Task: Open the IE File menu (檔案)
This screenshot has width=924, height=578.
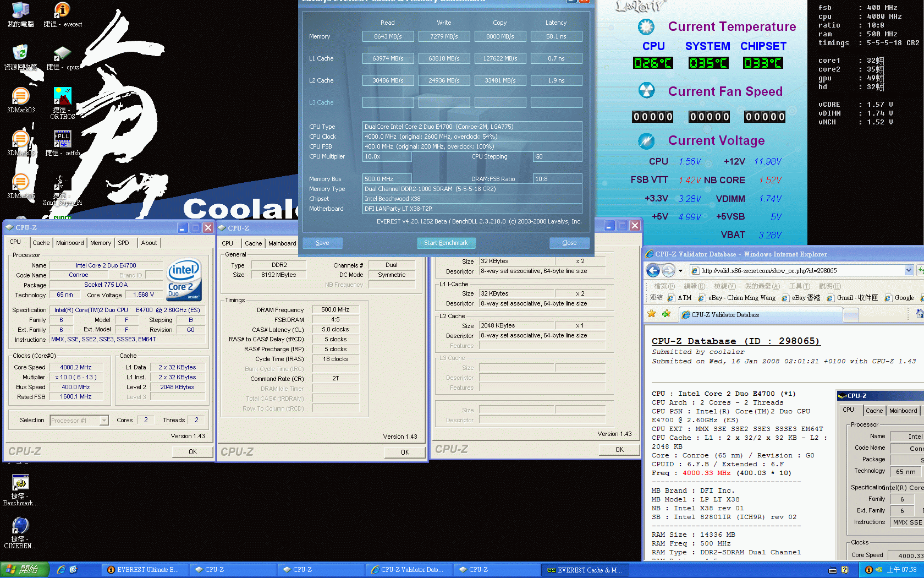Action: 664,286
